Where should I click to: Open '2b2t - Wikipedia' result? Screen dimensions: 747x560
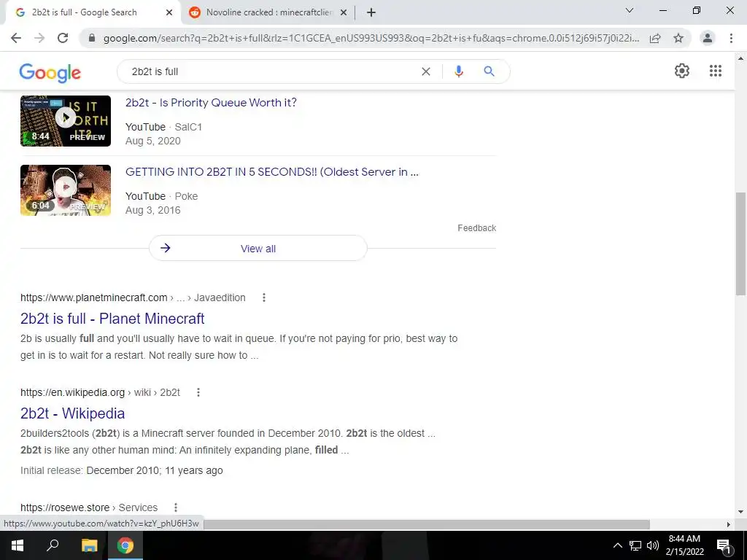click(72, 413)
